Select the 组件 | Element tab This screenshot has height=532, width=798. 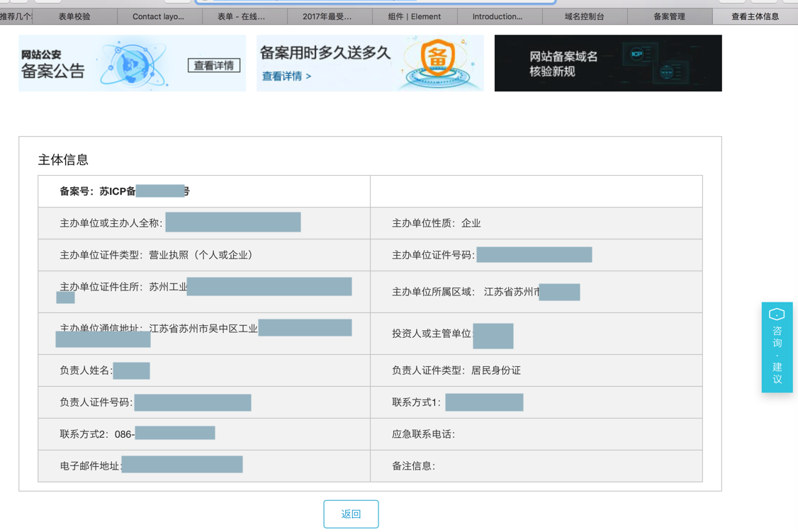[x=415, y=16]
